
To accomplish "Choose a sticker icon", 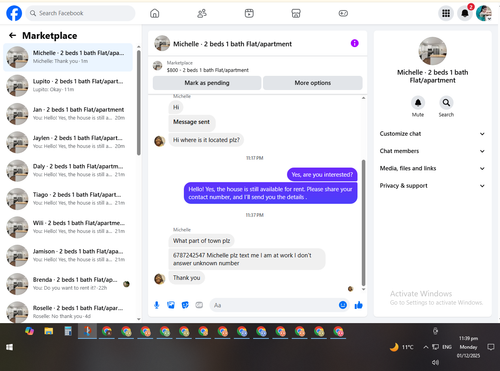I will [x=185, y=305].
